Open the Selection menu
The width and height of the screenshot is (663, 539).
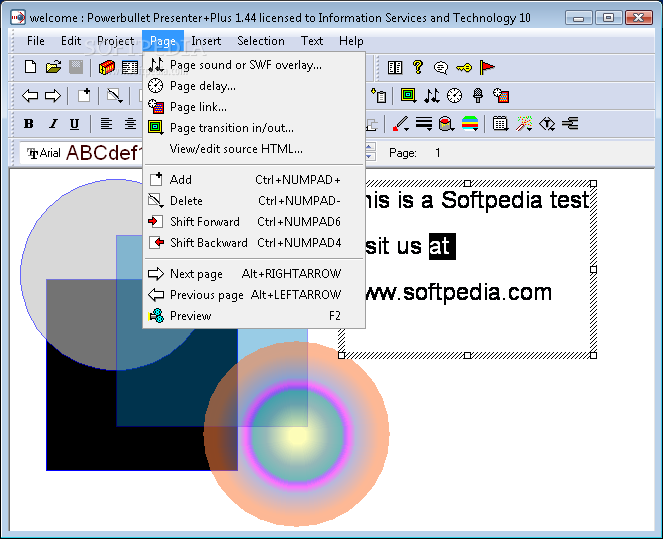pos(261,41)
